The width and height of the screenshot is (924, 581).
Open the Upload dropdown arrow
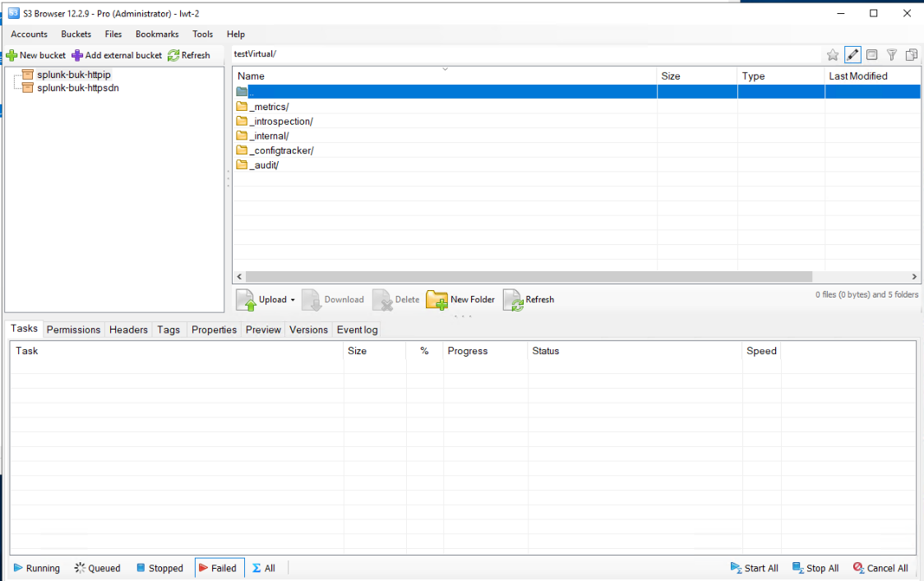tap(293, 300)
